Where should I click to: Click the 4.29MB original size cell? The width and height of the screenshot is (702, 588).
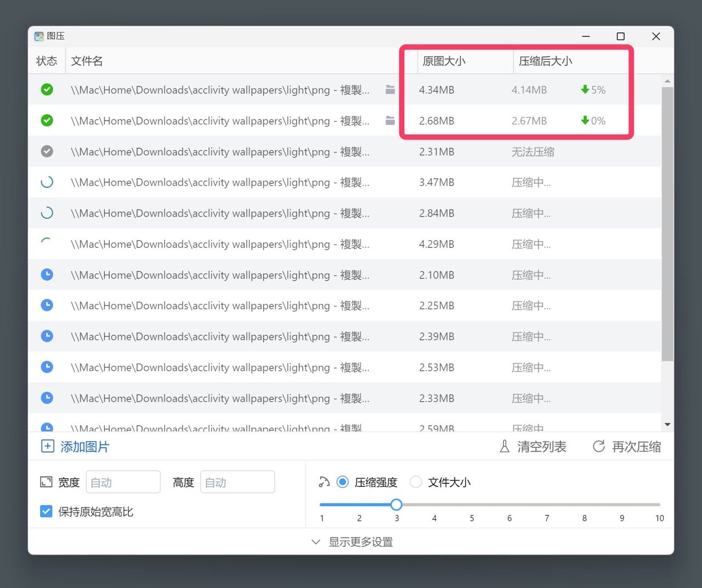(x=437, y=244)
